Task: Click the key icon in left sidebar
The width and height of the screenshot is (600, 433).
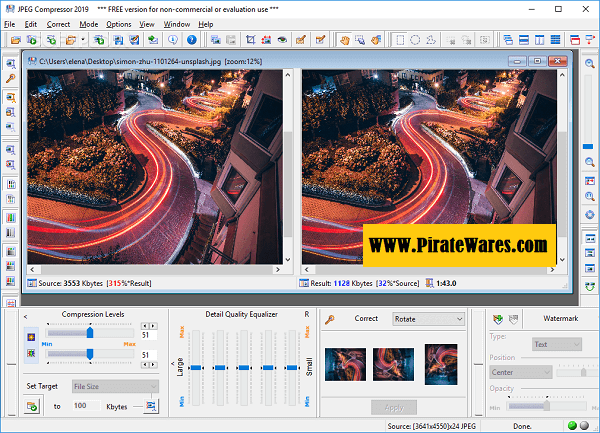Action: (11, 79)
